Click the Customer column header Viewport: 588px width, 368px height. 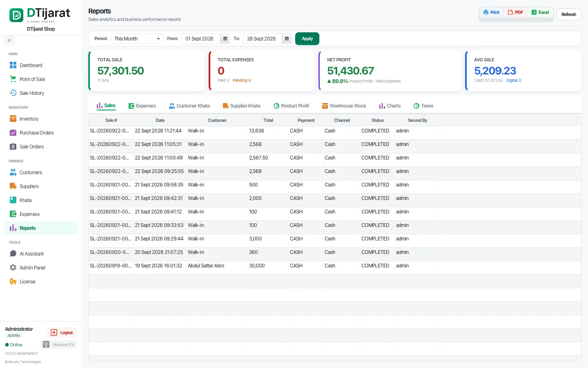point(217,121)
